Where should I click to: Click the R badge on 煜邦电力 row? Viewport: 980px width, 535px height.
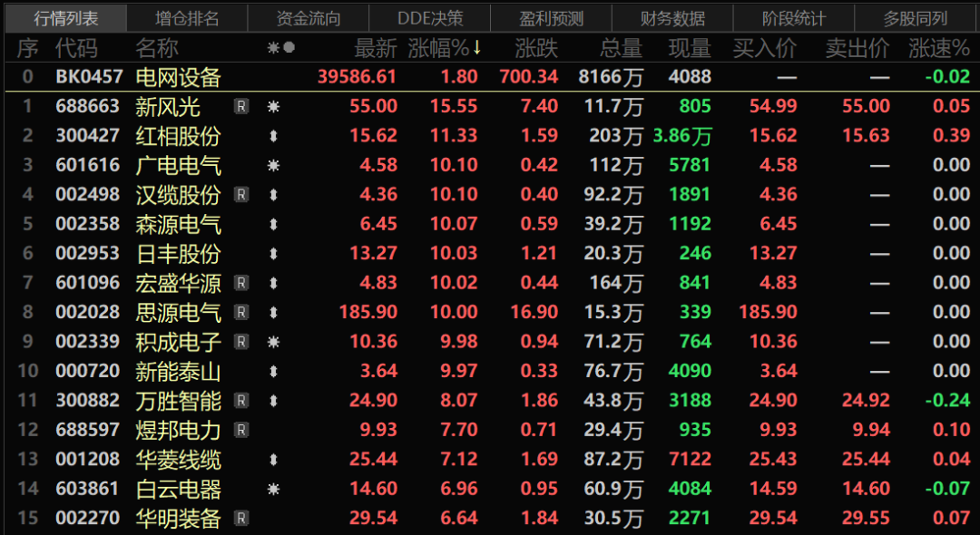pos(241,430)
